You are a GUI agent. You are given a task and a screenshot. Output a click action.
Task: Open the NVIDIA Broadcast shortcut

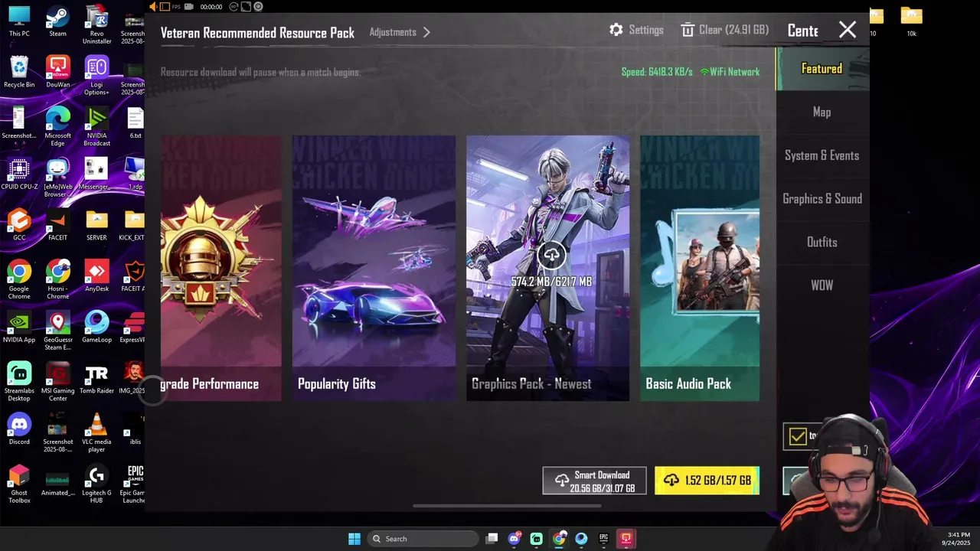tap(96, 126)
